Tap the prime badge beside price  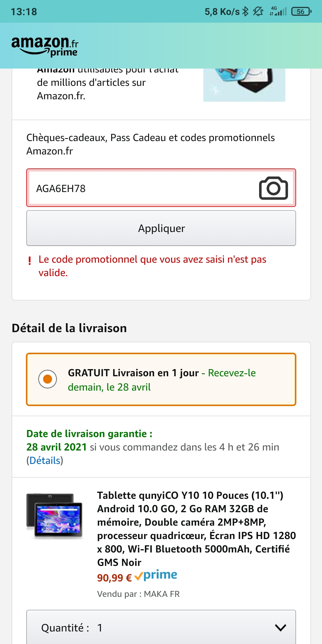pyautogui.click(x=156, y=575)
